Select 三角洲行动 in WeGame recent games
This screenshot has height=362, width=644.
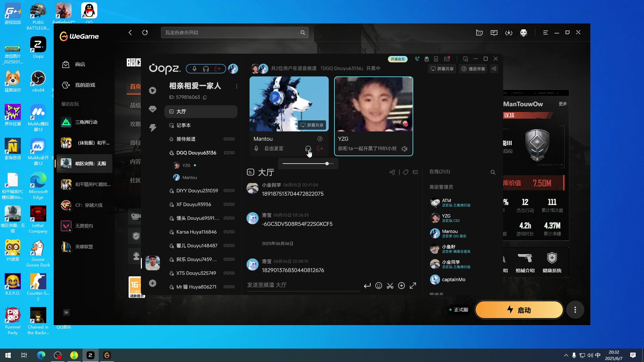85,122
